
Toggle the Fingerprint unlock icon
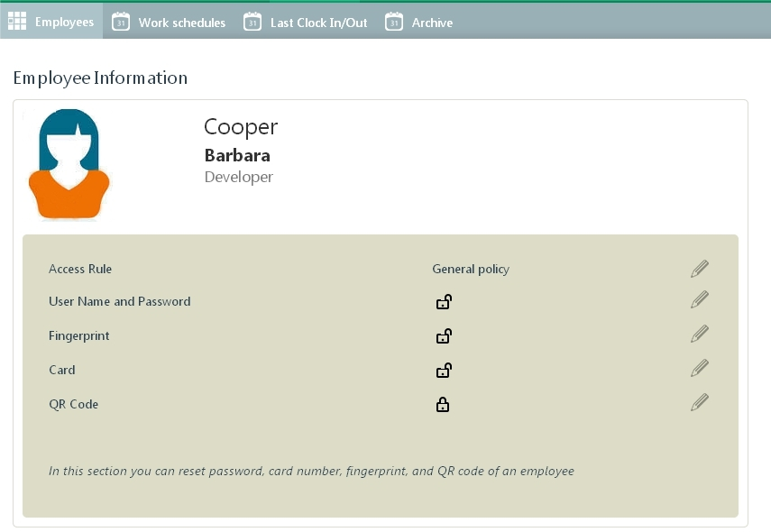point(444,336)
